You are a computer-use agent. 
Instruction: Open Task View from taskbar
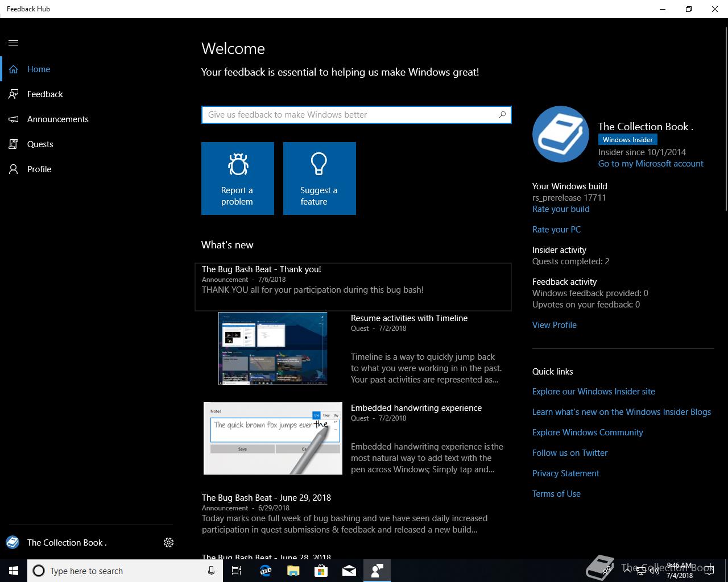(x=237, y=571)
